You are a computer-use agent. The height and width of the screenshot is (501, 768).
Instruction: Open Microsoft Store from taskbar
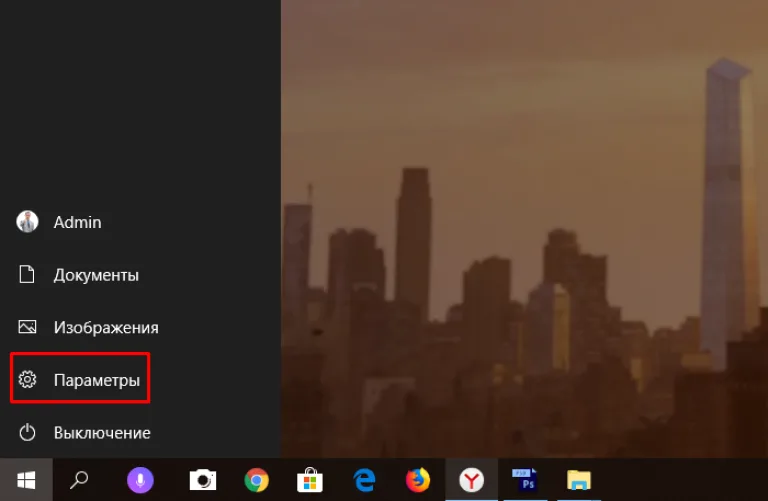tap(310, 480)
